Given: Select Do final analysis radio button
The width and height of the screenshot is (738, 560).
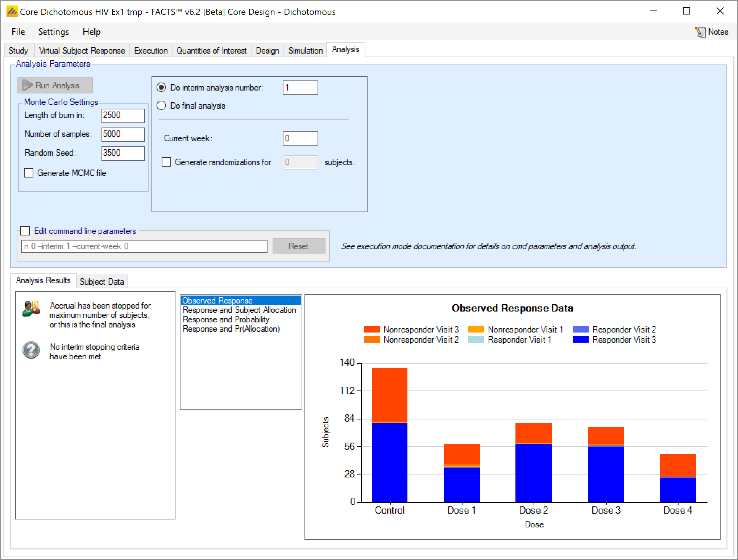Looking at the screenshot, I should coord(161,106).
